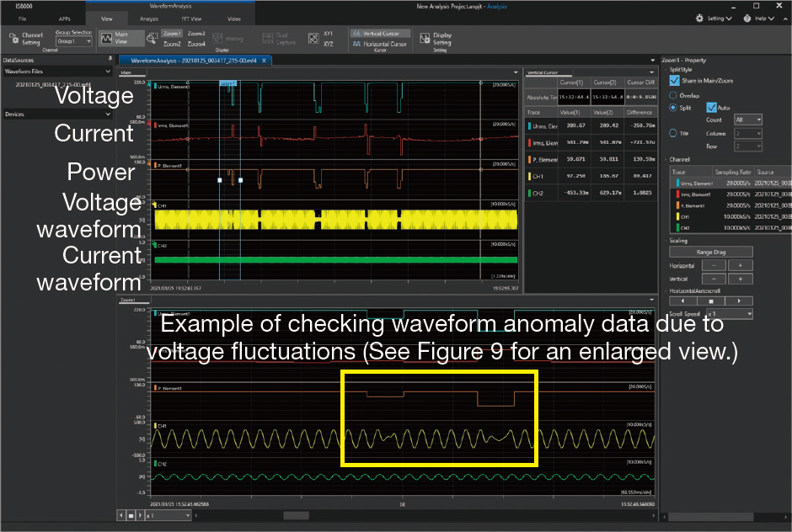Click the Range Drag button

pos(710,252)
